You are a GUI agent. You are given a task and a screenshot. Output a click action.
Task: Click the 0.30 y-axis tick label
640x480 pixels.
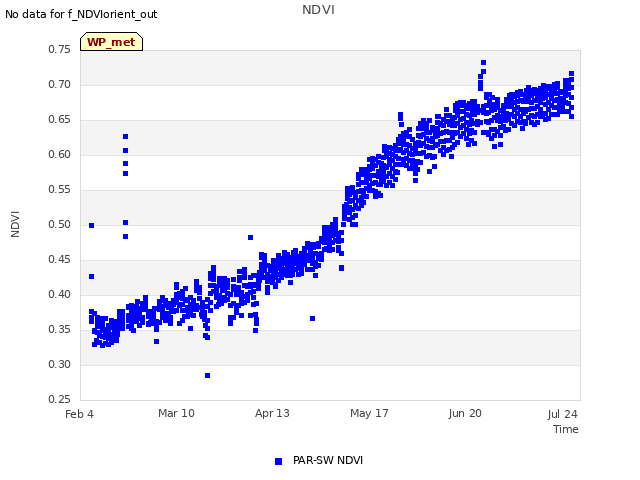59,364
